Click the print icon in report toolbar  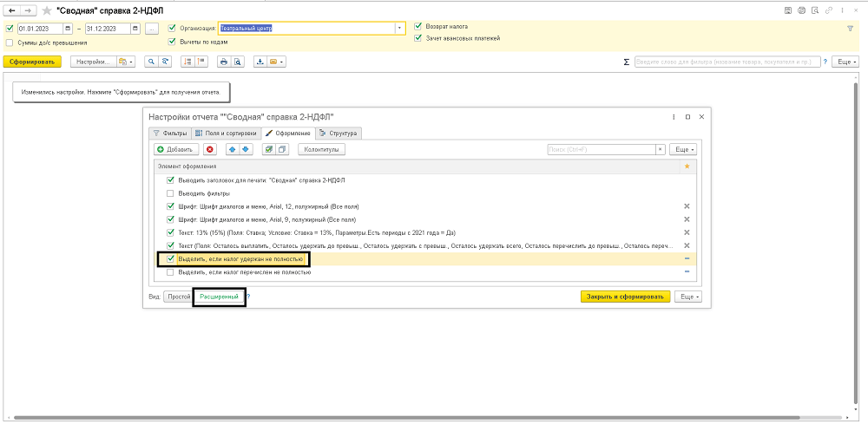pos(223,62)
